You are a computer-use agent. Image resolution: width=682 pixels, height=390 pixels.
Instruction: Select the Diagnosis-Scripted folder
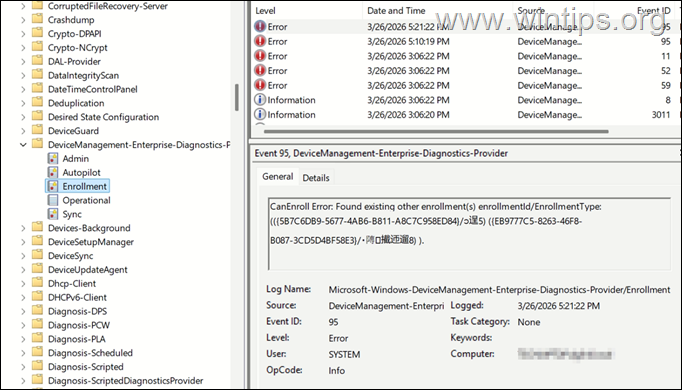point(86,367)
